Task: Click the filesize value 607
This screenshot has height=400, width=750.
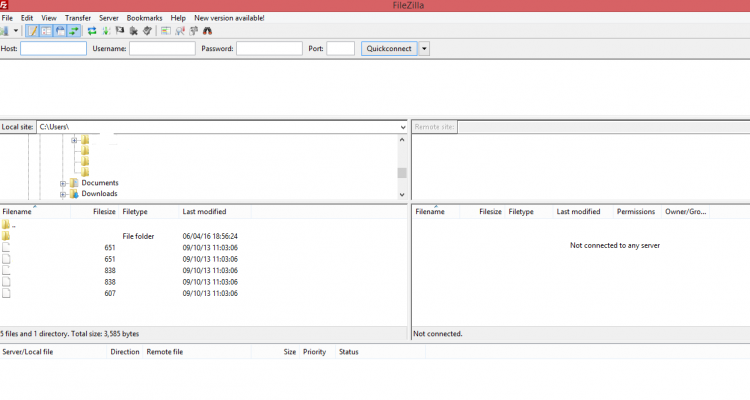Action: [x=110, y=293]
